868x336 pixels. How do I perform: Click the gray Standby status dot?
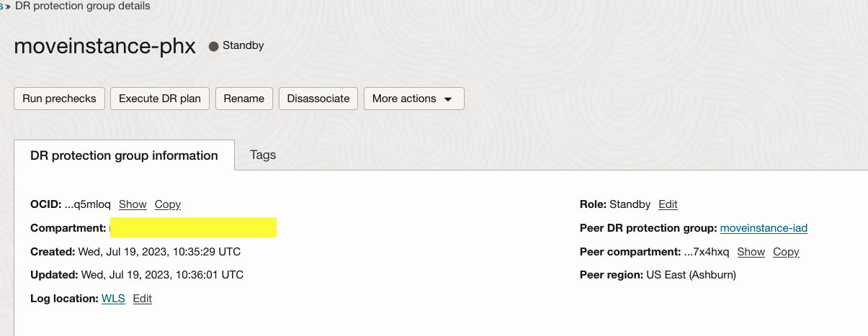coord(213,46)
